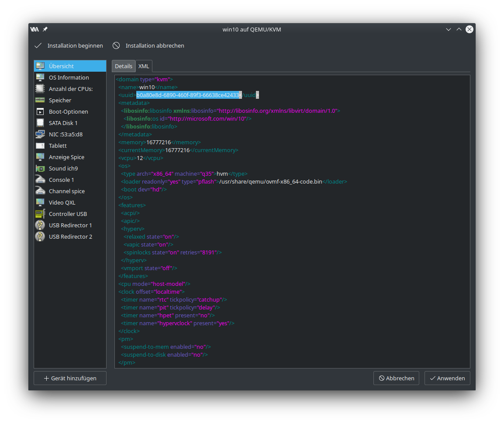Select the USB Redirector 2 icon
Viewport: 504px width, 424px height.
point(40,237)
